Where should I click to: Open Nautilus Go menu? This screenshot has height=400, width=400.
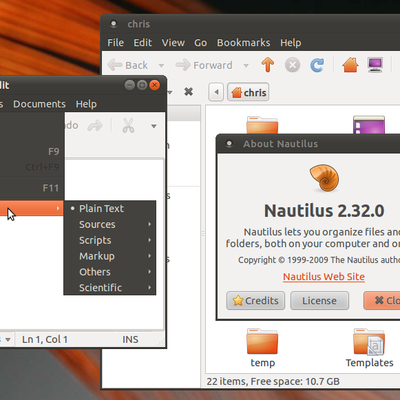(201, 43)
